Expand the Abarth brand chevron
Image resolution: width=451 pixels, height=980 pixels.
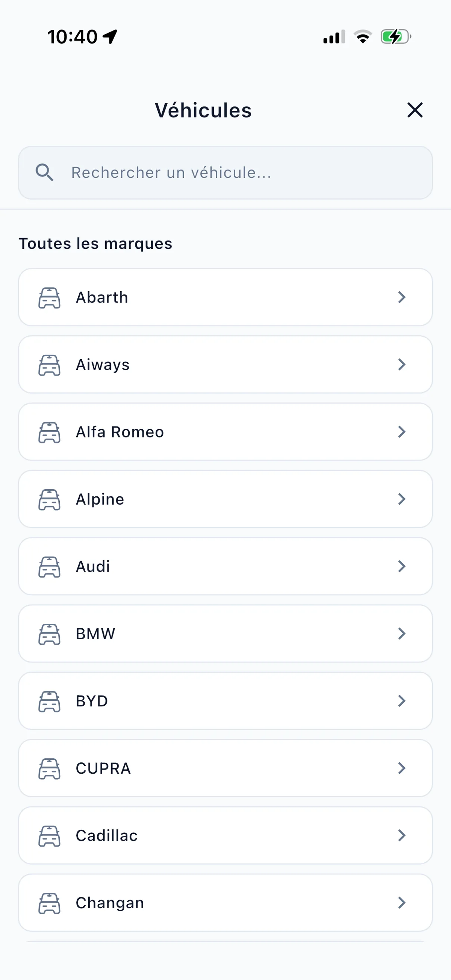(402, 297)
